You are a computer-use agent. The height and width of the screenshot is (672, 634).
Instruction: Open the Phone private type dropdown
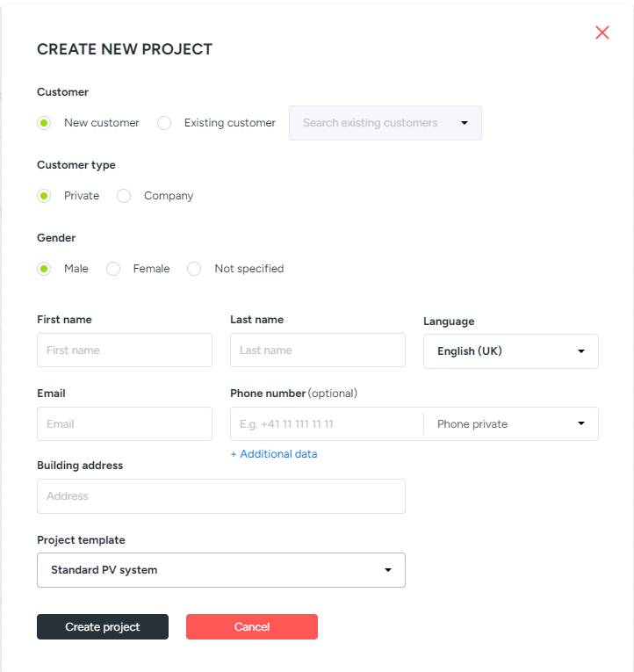pos(510,423)
